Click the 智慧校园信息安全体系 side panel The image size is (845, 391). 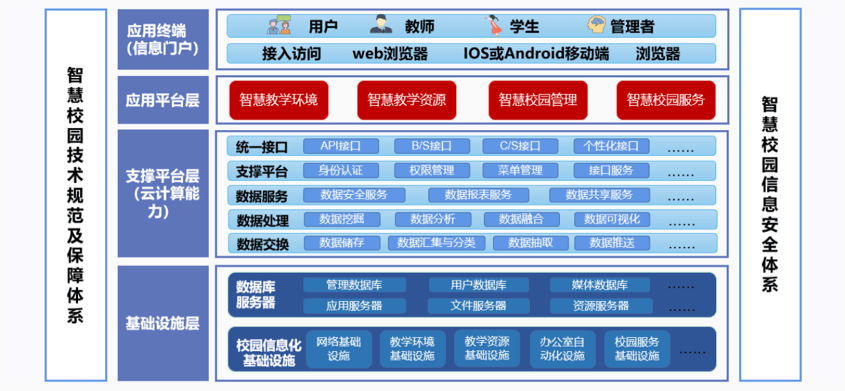pos(770,194)
